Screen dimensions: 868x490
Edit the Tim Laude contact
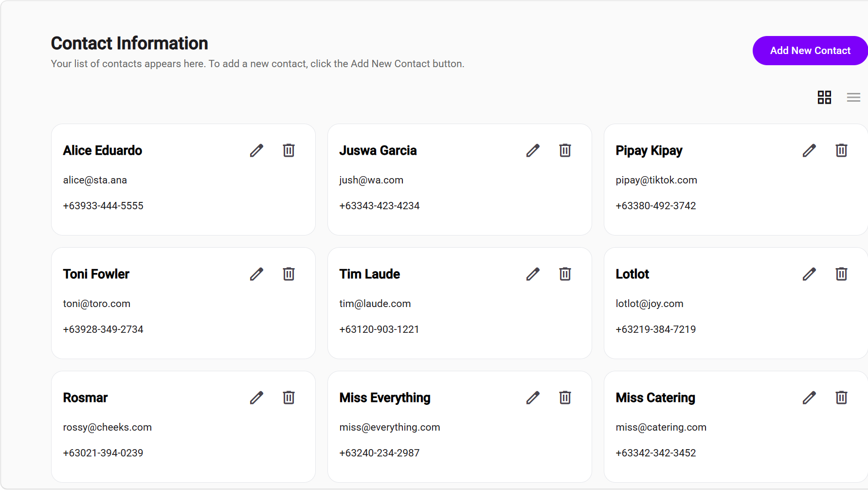pos(533,274)
